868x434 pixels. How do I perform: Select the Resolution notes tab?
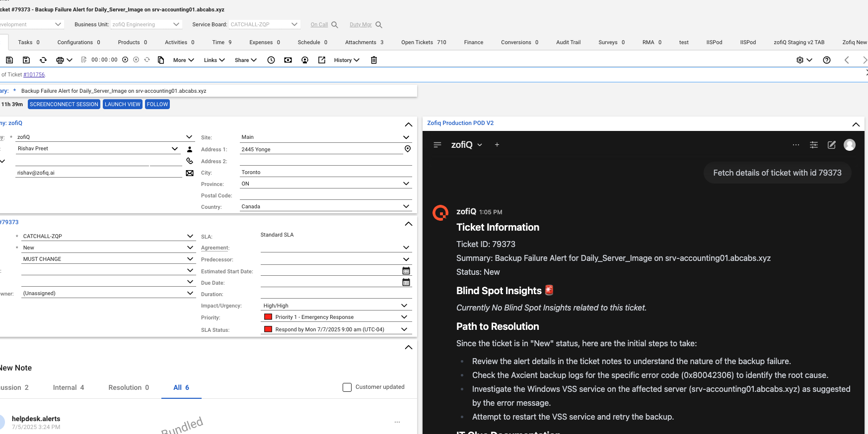[x=129, y=388]
